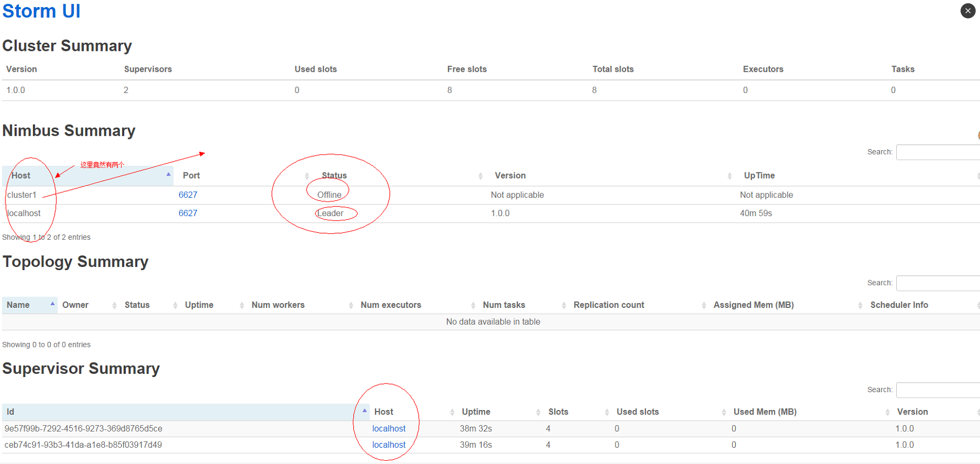The height and width of the screenshot is (464, 980).
Task: Select the Nimbus localhost host cell
Action: 23,213
